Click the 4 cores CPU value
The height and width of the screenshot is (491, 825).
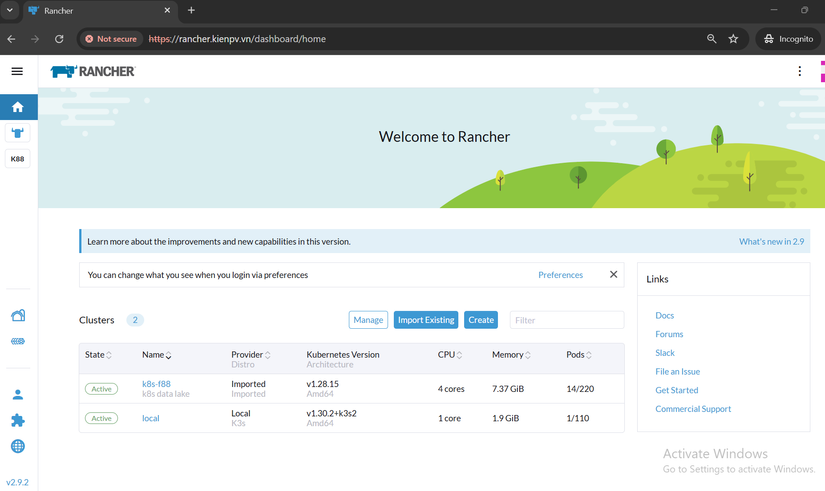(451, 389)
